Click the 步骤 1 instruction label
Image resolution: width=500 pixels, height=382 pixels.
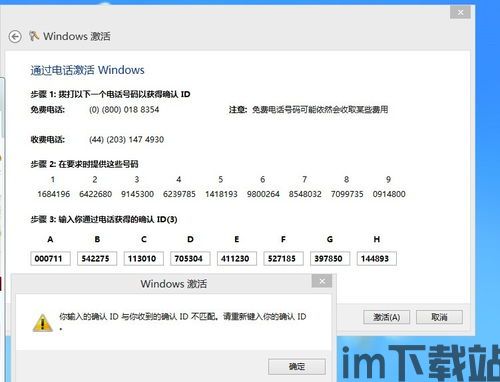tap(110, 94)
